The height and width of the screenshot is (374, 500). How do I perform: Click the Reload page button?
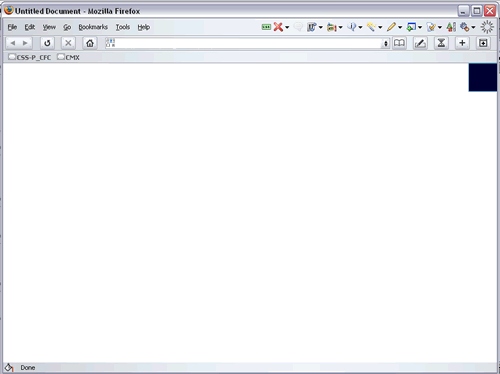pyautogui.click(x=47, y=43)
